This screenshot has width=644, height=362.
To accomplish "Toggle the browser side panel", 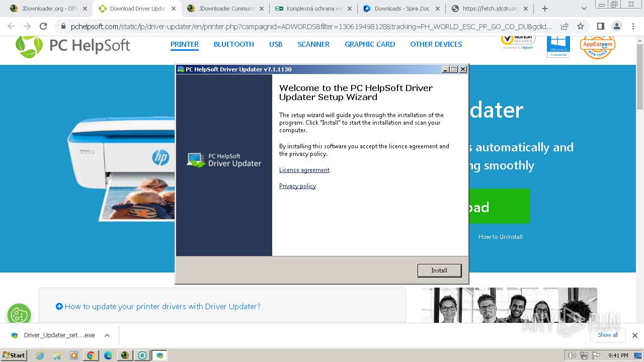I will (600, 26).
